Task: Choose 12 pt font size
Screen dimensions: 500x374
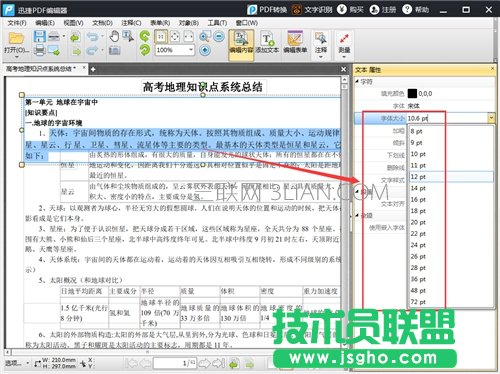Action: click(x=451, y=177)
